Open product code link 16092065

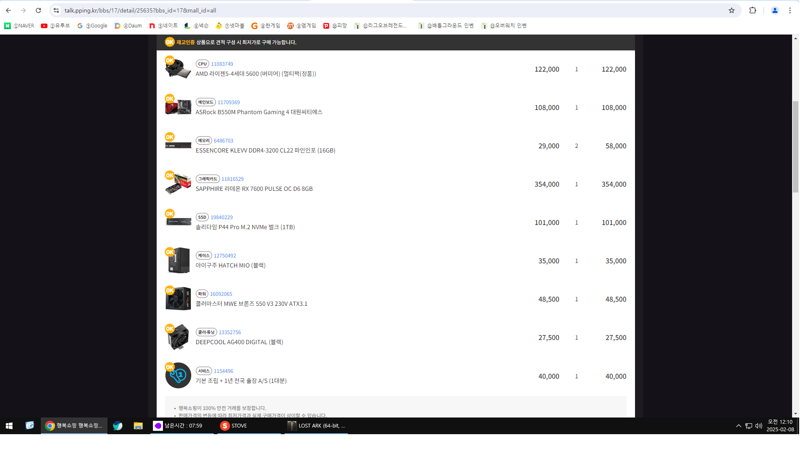[x=221, y=293]
